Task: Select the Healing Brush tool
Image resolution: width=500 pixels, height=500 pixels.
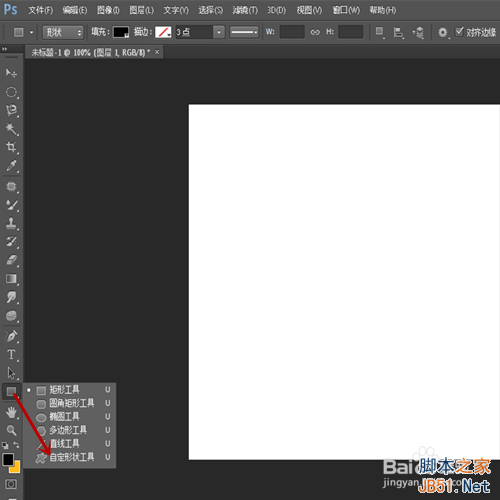Action: click(11, 186)
